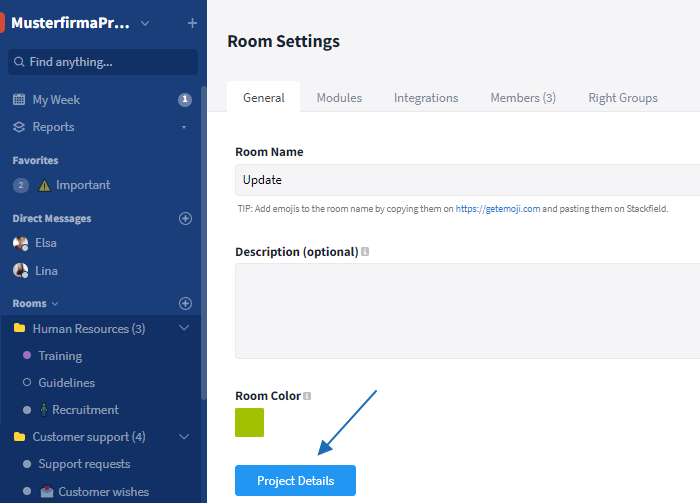Image resolution: width=700 pixels, height=503 pixels.
Task: Click the My Week calendar icon
Action: pos(19,100)
